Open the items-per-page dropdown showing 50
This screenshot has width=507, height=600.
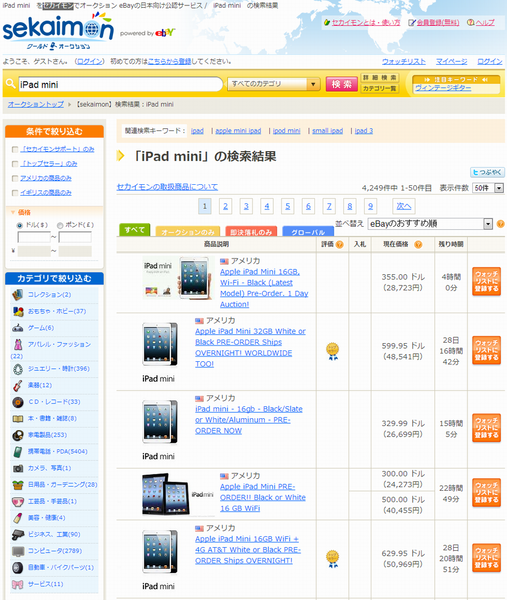(488, 188)
